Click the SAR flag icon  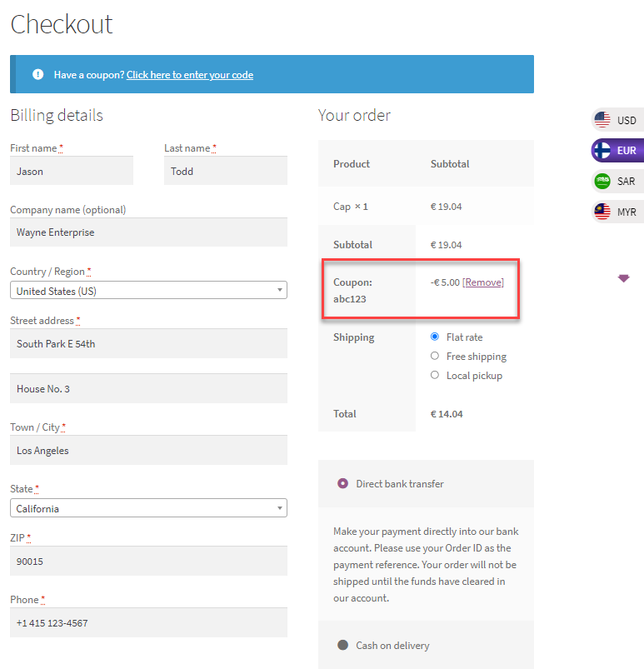602,181
